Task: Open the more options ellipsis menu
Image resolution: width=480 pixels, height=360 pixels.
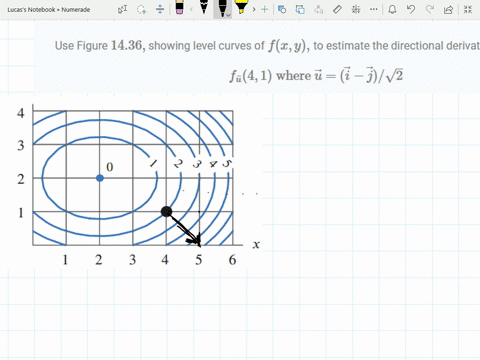Action: [x=374, y=9]
